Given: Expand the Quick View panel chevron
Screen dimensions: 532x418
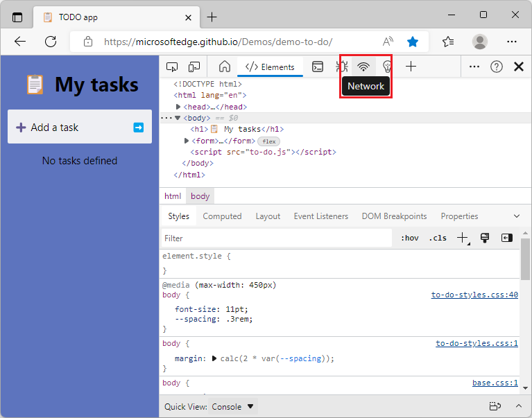Looking at the screenshot, I should [519, 406].
